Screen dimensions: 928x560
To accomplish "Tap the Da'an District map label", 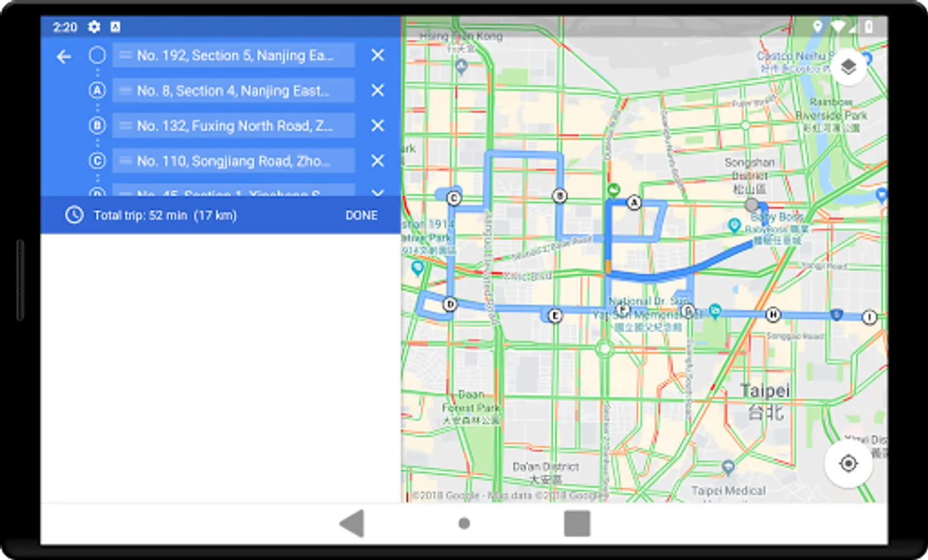I will click(546, 472).
